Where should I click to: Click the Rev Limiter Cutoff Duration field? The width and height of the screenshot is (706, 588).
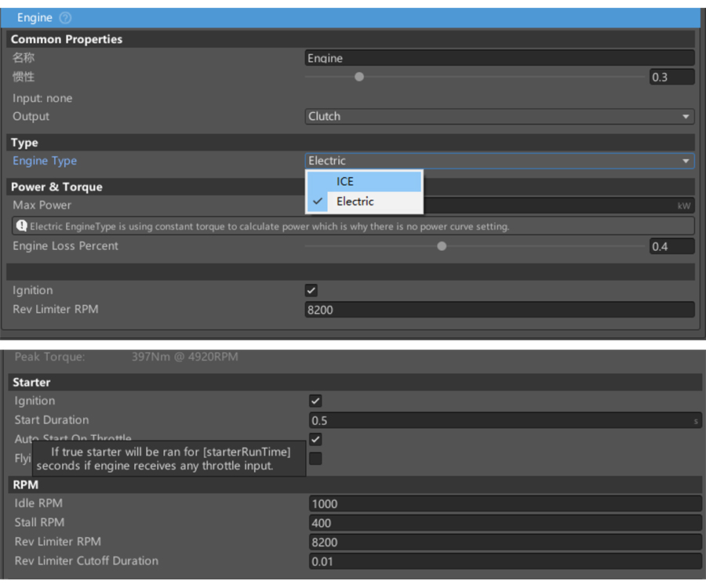pos(505,561)
